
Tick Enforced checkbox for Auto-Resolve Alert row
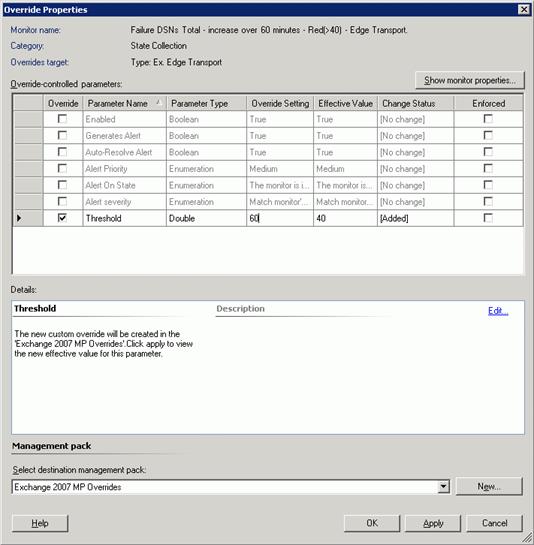488,152
